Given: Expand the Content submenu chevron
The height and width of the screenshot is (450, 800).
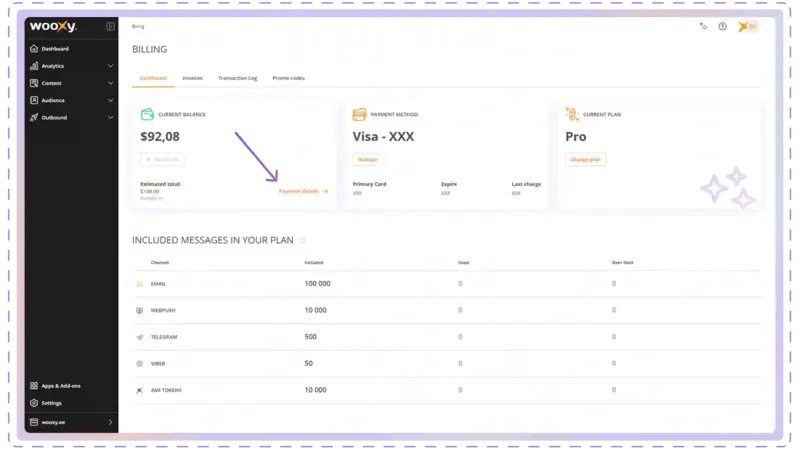Looking at the screenshot, I should tap(110, 83).
